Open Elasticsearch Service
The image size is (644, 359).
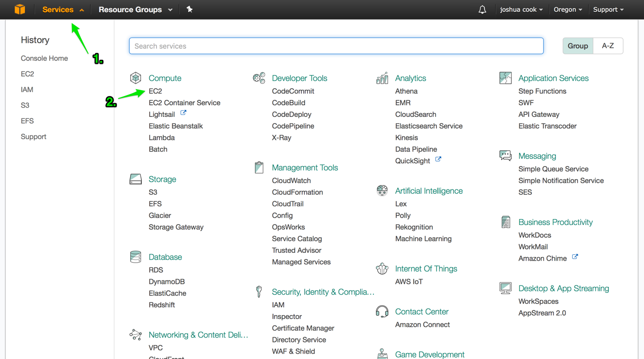pyautogui.click(x=429, y=126)
